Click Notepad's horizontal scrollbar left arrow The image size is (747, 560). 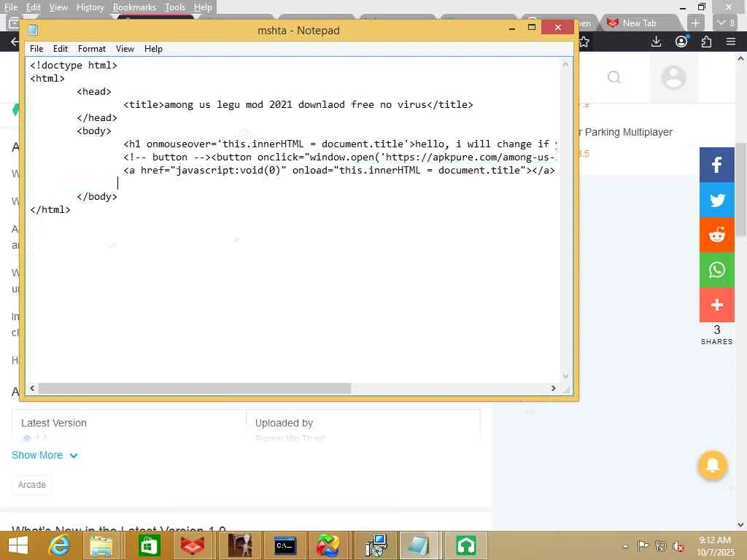tap(32, 389)
